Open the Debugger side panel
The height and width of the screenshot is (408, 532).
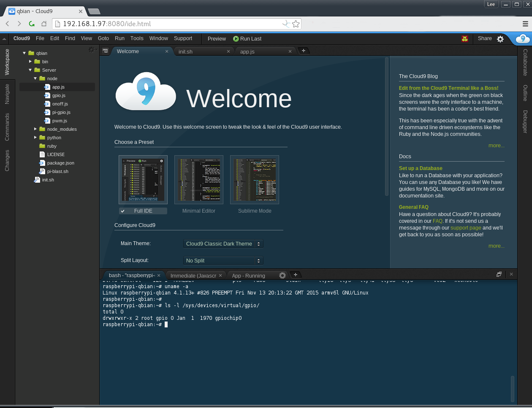click(x=525, y=122)
